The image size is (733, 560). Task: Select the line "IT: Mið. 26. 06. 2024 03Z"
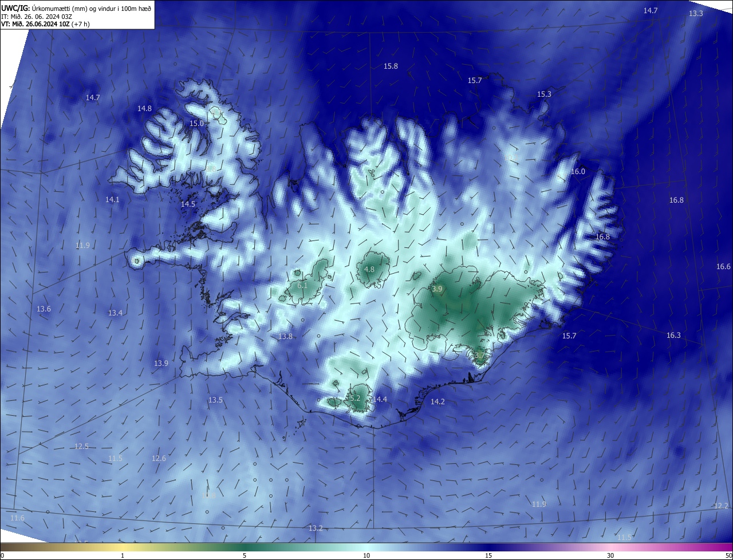pos(36,17)
